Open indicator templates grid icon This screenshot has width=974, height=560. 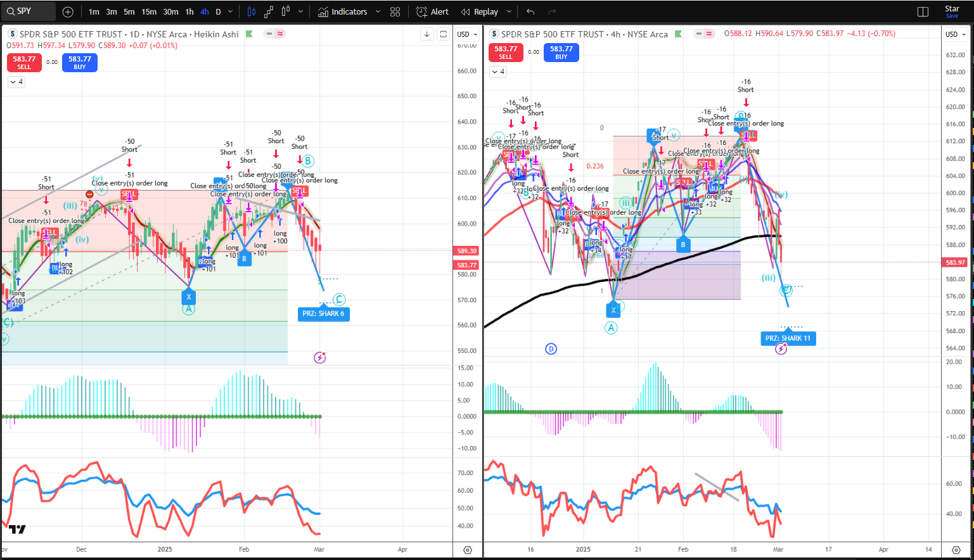pyautogui.click(x=395, y=11)
